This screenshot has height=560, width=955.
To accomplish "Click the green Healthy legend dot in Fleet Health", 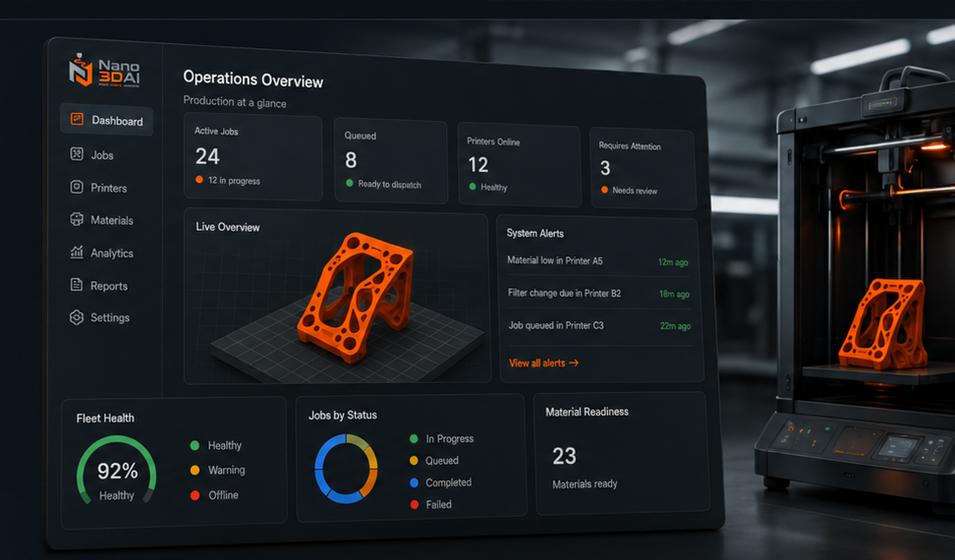I will [x=195, y=446].
